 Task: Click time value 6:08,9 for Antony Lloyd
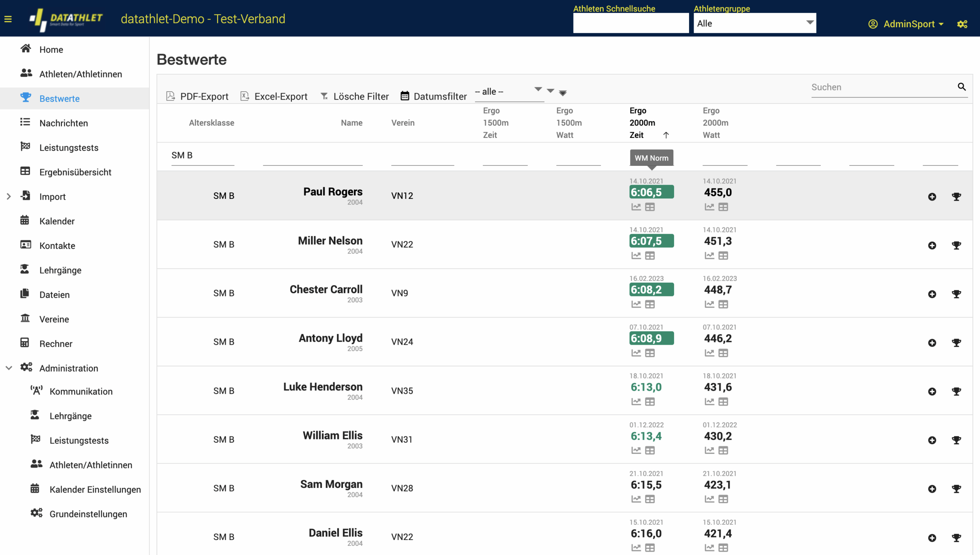pyautogui.click(x=651, y=339)
